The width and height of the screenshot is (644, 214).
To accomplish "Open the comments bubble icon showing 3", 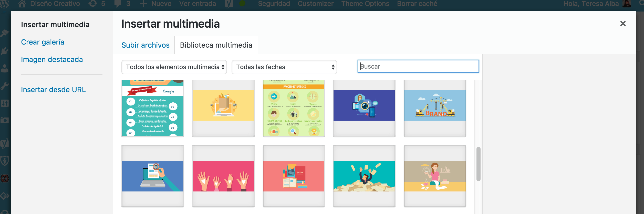I will (x=118, y=4).
